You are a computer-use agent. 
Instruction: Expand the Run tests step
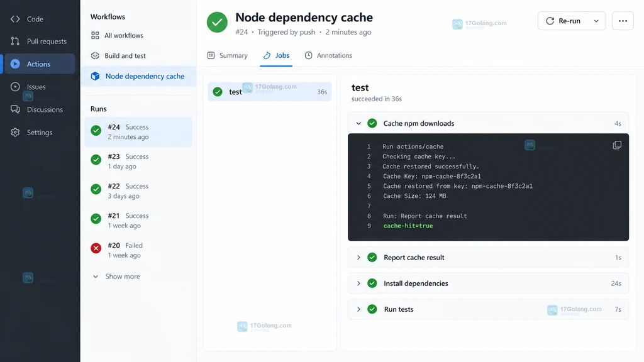click(358, 309)
